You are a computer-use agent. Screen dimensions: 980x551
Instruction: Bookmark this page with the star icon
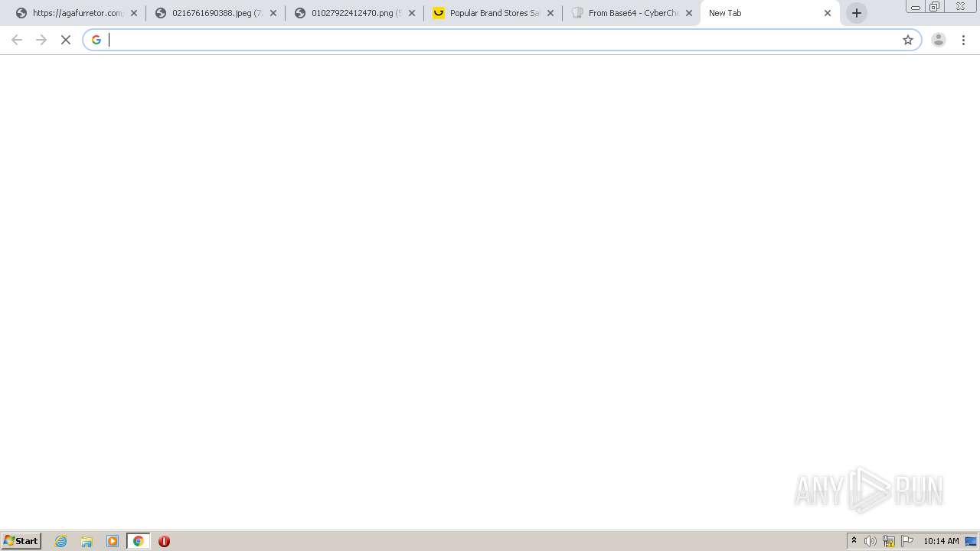[x=908, y=40]
